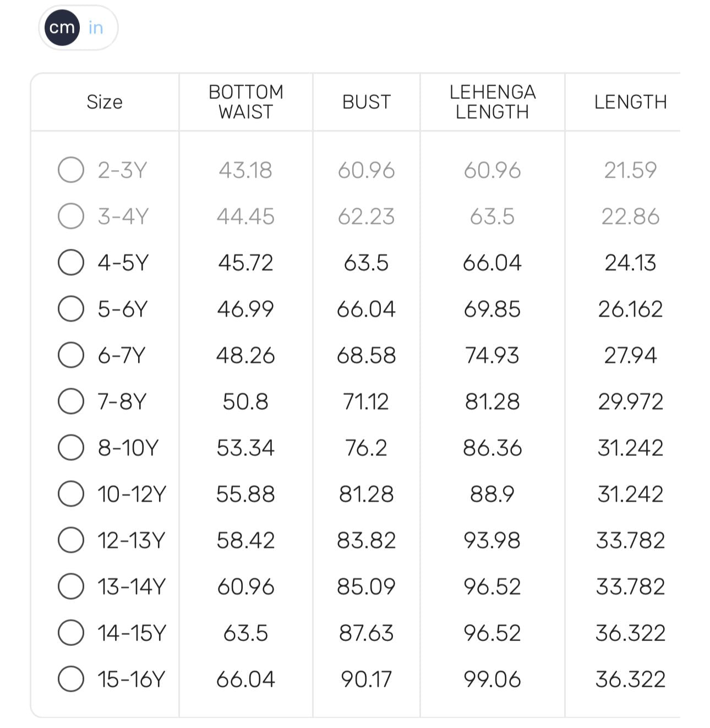This screenshot has height=728, width=710.
Task: Click the LENGTH column header
Action: pyautogui.click(x=630, y=102)
